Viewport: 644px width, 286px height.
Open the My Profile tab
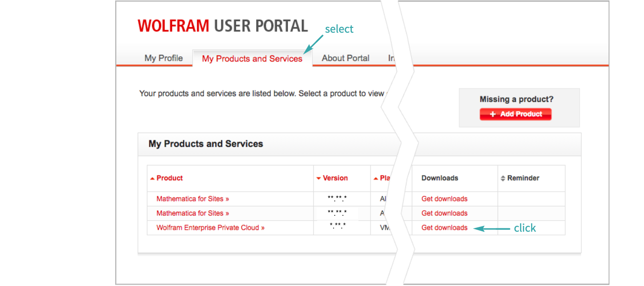point(164,58)
